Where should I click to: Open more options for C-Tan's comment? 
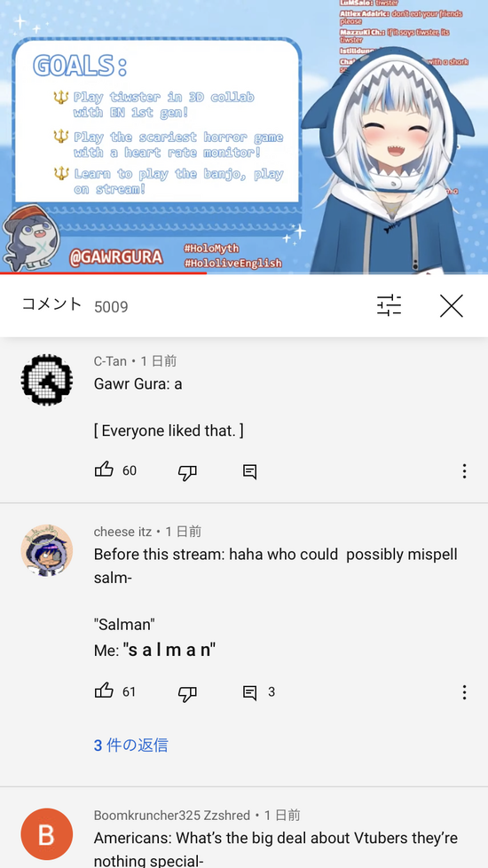(464, 471)
